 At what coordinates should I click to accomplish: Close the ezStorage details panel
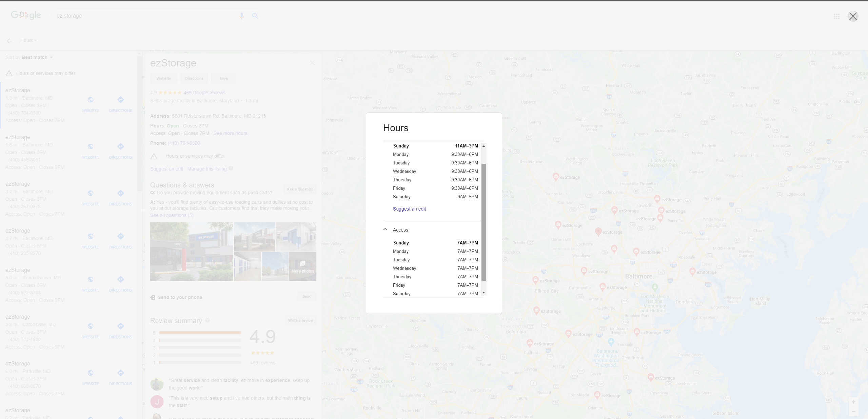(x=312, y=63)
